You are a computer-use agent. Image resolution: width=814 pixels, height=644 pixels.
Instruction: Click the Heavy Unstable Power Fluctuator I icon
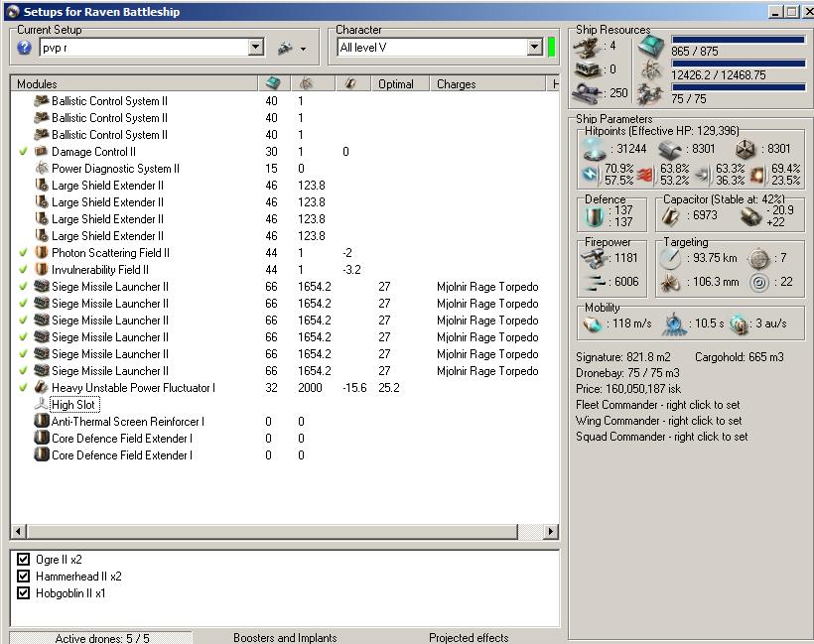tap(42, 388)
